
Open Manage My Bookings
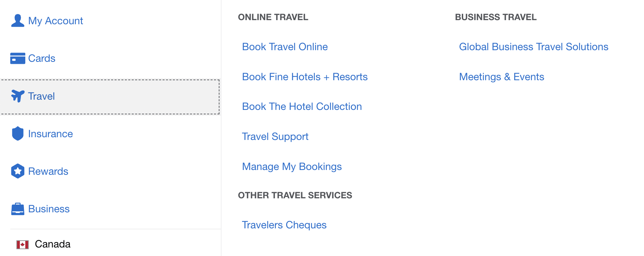[x=292, y=167]
